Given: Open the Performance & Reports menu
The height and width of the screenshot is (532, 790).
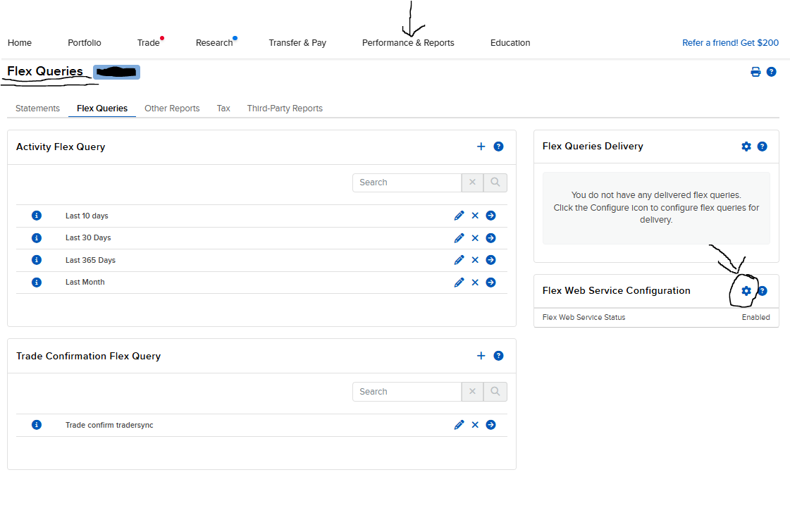Looking at the screenshot, I should click(408, 43).
